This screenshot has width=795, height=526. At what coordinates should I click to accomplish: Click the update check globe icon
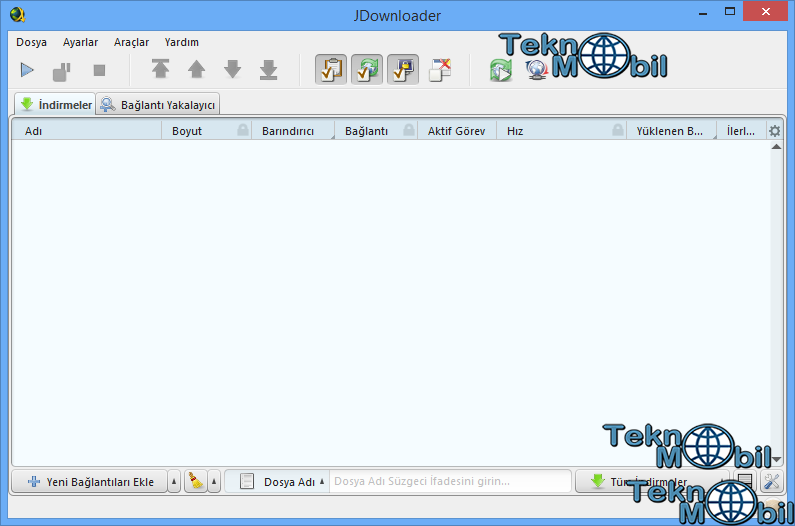click(x=536, y=71)
